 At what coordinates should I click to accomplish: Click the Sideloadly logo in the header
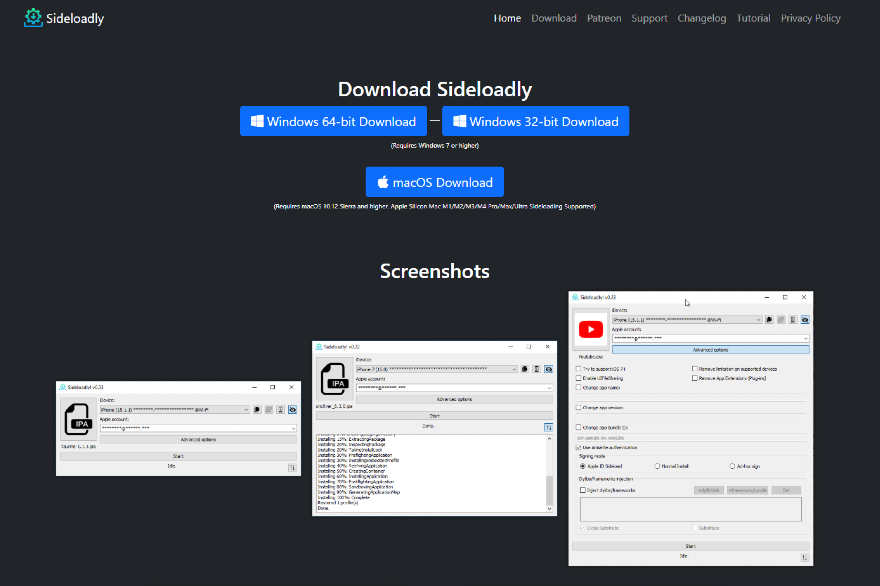point(34,18)
